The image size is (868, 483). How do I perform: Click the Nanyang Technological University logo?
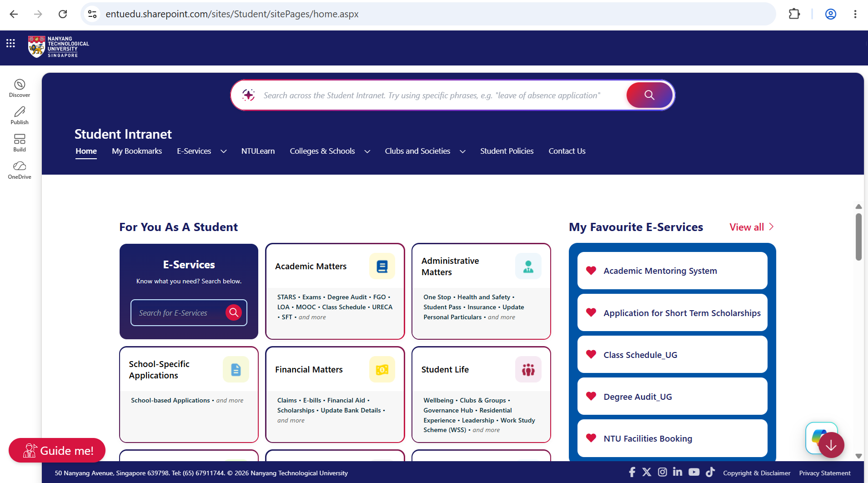(x=59, y=47)
